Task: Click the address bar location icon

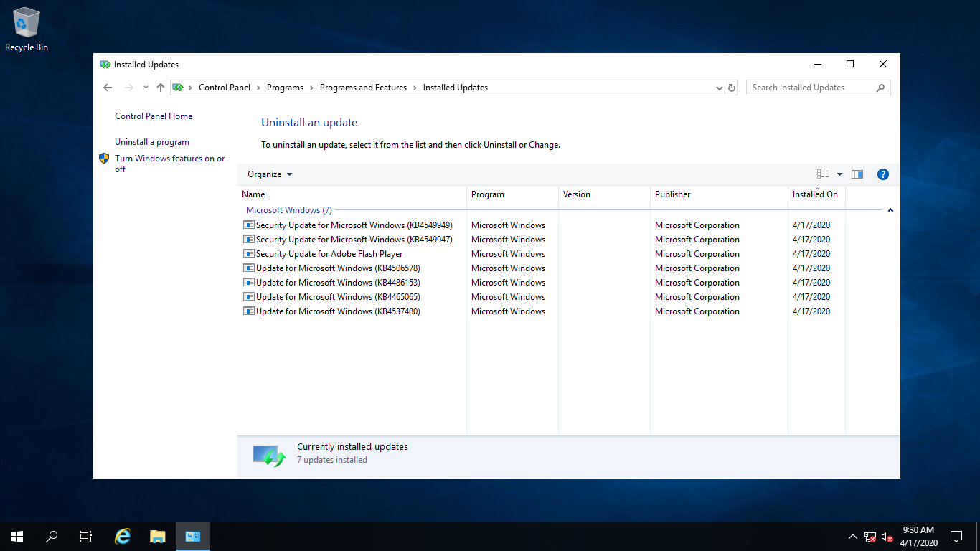Action: coord(178,88)
